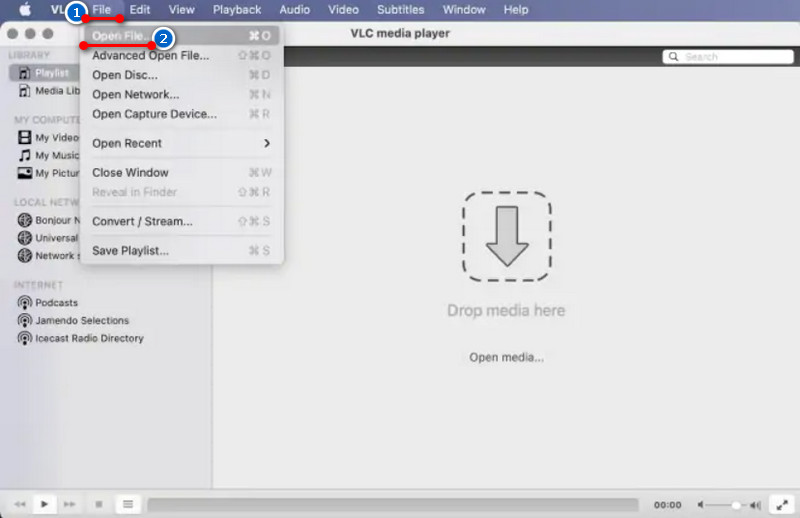The image size is (800, 518).
Task: Open the Video menu
Action: (x=343, y=10)
